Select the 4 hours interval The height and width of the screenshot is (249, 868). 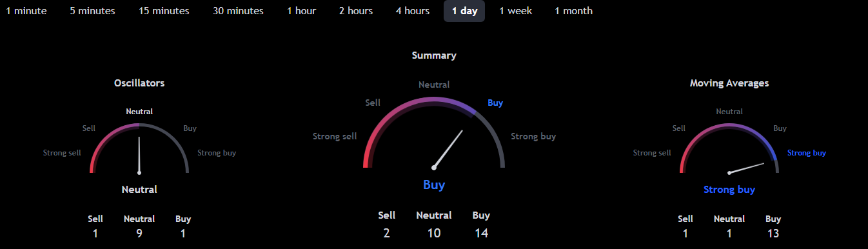[x=413, y=11]
